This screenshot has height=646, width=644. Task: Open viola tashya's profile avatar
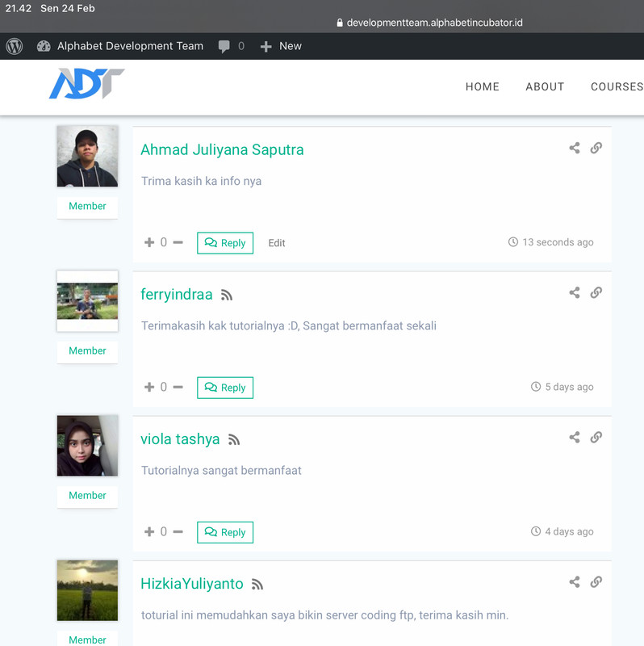tap(87, 446)
